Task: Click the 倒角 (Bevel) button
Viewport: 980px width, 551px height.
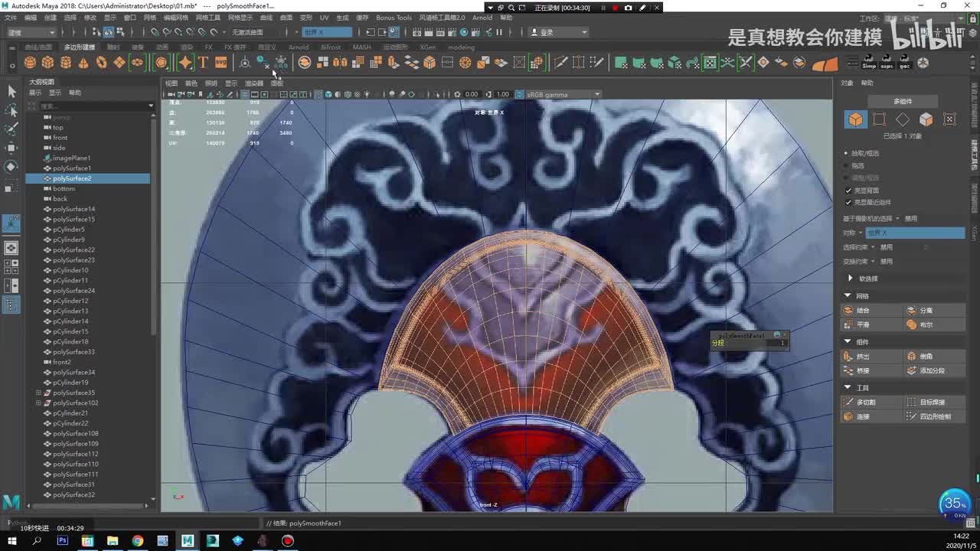Action: (x=934, y=357)
